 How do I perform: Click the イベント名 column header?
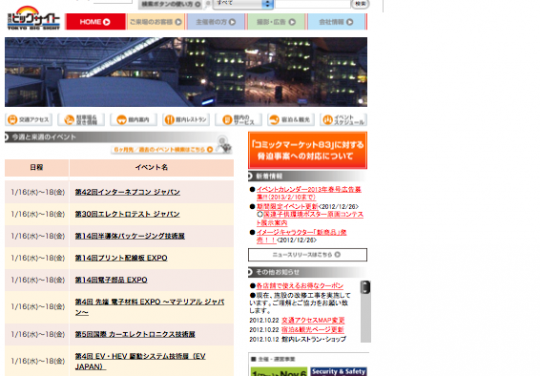152,167
